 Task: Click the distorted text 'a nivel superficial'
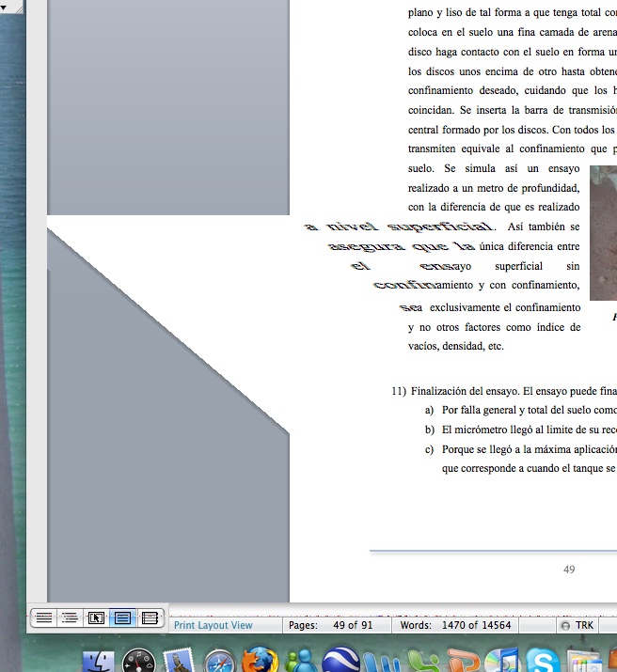[400, 227]
